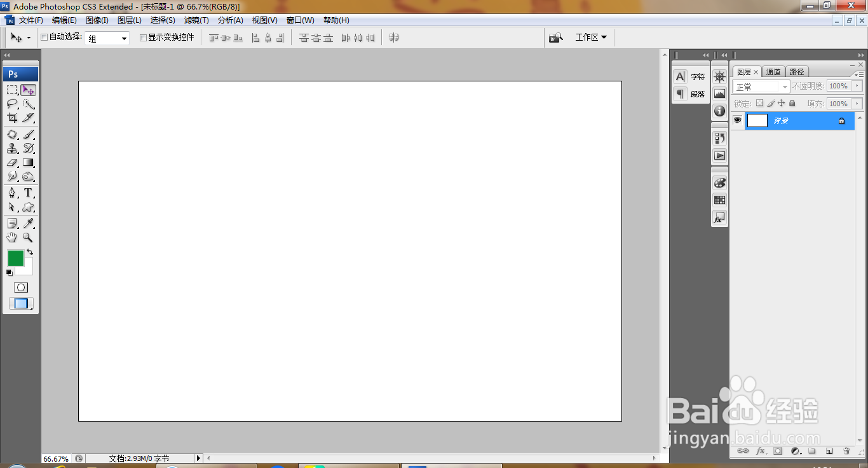Switch to the 通道 tab

tap(773, 72)
